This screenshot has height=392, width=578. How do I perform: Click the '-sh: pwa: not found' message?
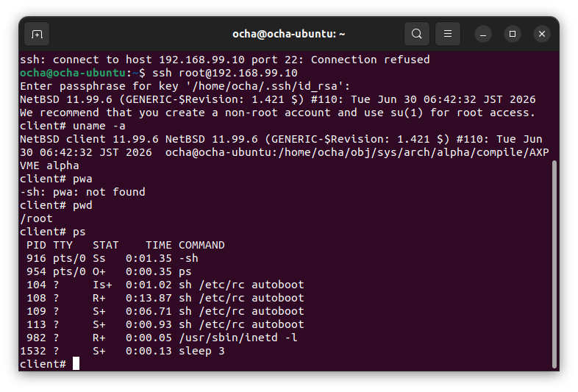pos(82,192)
